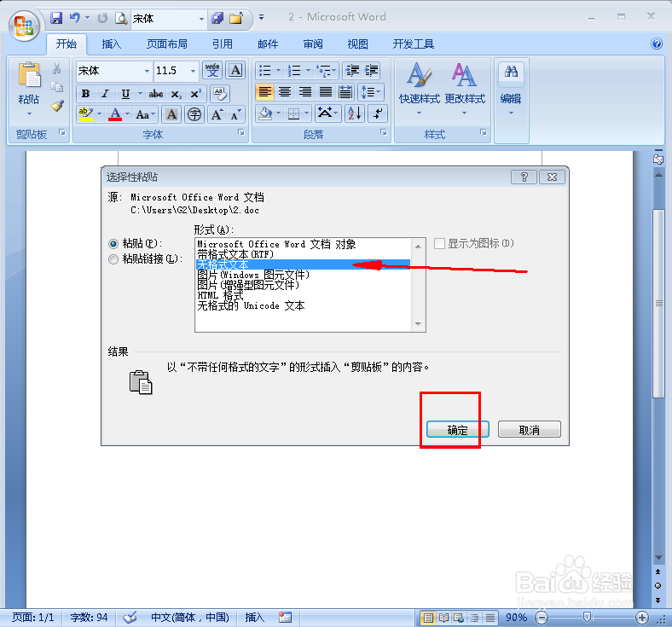Confirm dialog with 确定 button
672x627 pixels.
[x=457, y=429]
